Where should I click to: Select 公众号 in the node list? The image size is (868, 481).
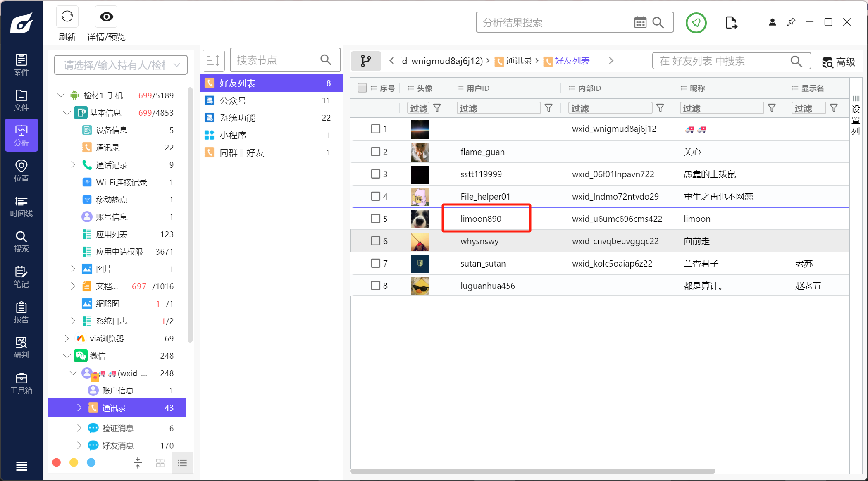point(233,100)
